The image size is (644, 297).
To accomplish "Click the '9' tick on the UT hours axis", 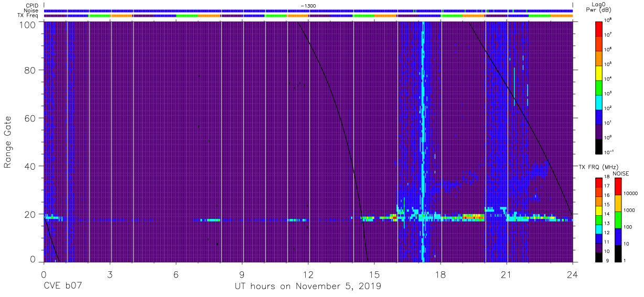I will point(242,274).
